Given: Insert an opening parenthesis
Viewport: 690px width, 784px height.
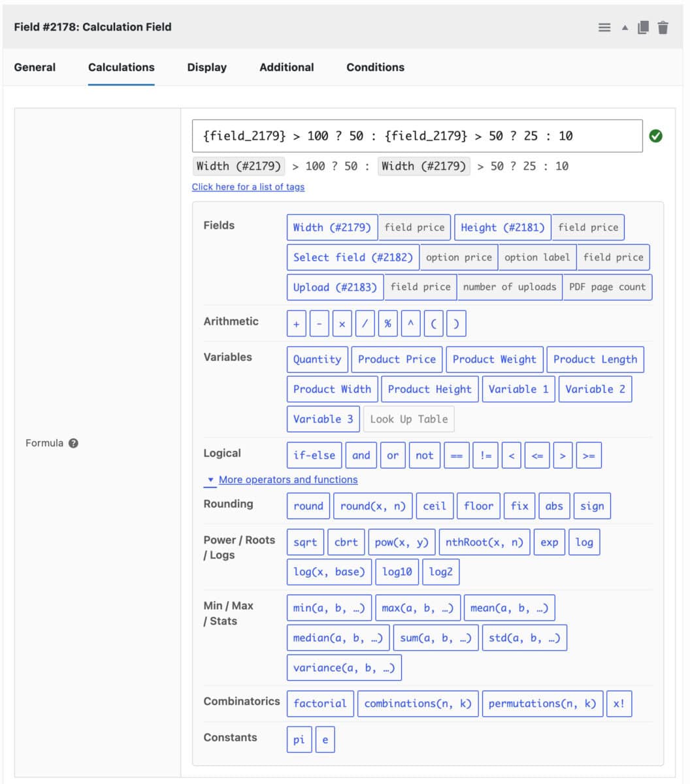Looking at the screenshot, I should tap(433, 324).
